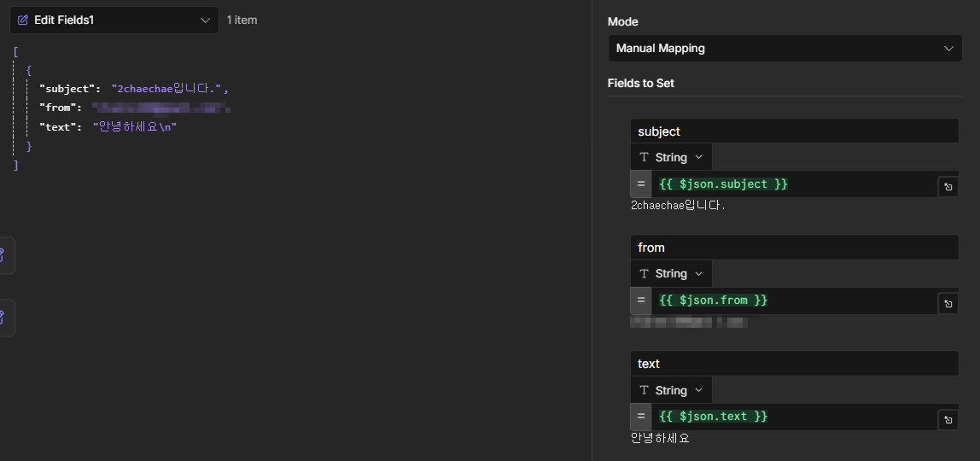Click the text field name input
Screen dimensions: 980x461
[795, 364]
